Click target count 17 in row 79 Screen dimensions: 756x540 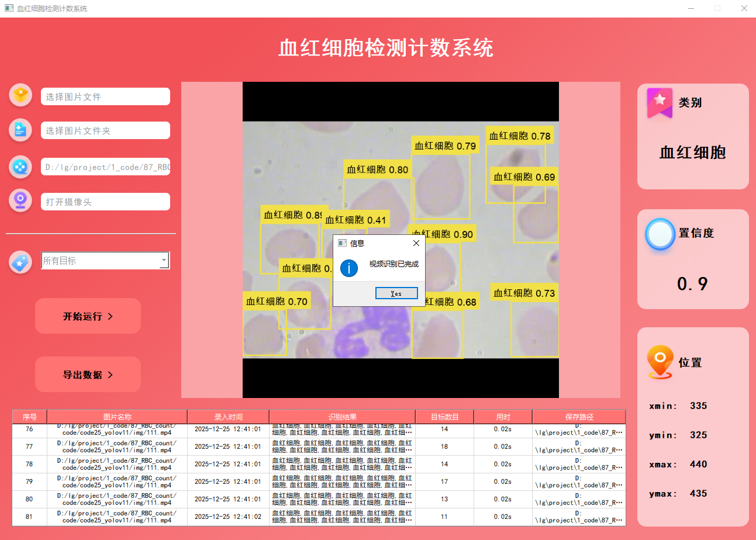click(445, 482)
